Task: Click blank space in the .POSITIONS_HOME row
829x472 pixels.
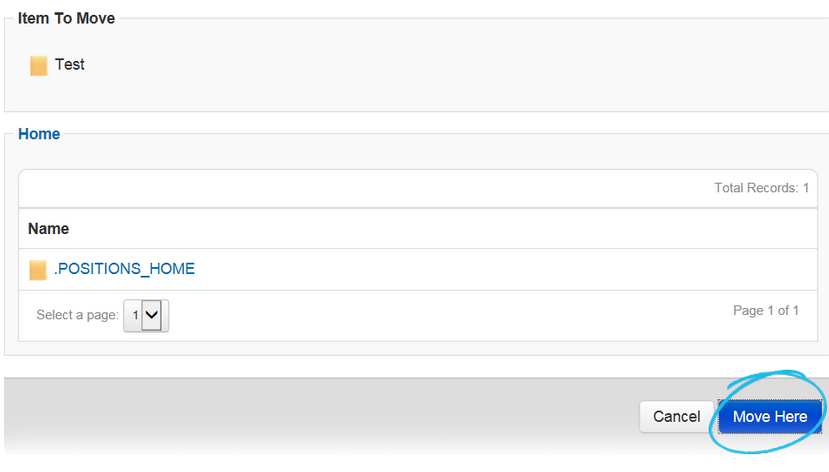Action: (500, 270)
